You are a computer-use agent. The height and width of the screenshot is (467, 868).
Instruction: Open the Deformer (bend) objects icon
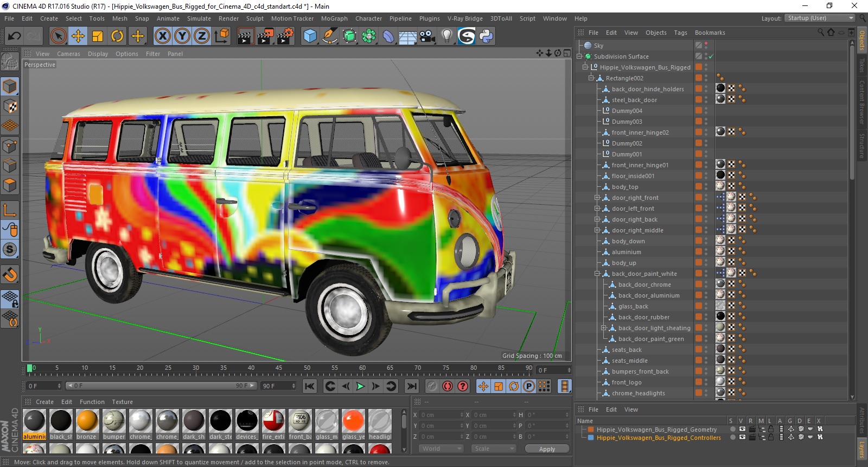tap(388, 36)
